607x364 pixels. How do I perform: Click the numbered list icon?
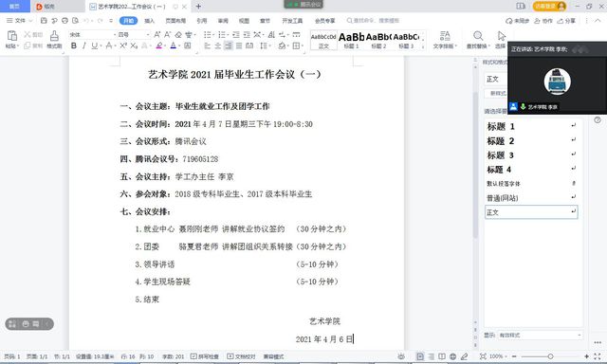[x=221, y=34]
